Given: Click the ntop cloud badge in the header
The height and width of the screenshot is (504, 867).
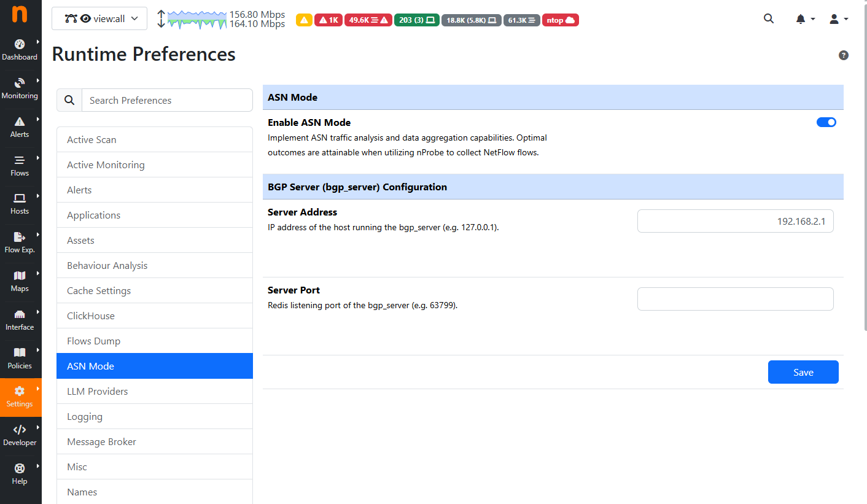Looking at the screenshot, I should [560, 20].
